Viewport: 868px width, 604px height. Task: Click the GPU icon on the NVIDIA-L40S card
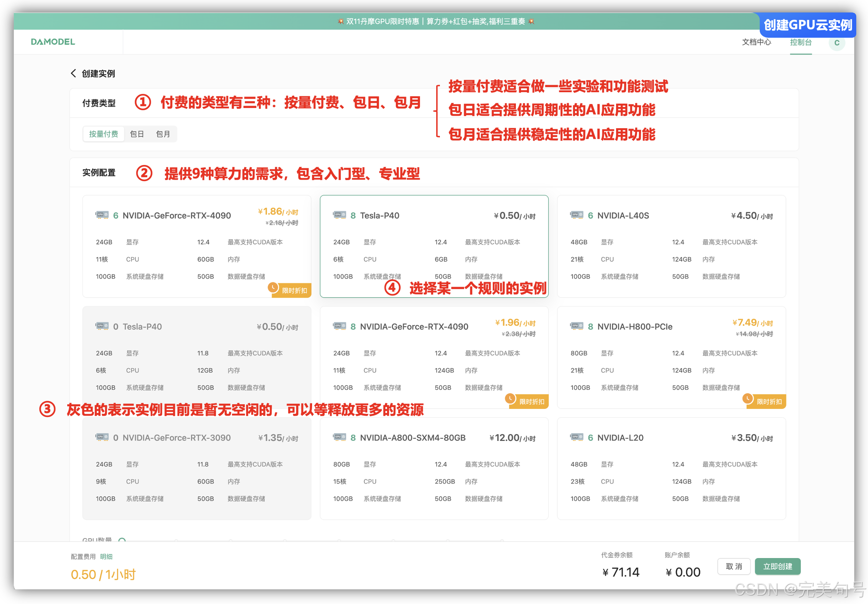coord(576,215)
